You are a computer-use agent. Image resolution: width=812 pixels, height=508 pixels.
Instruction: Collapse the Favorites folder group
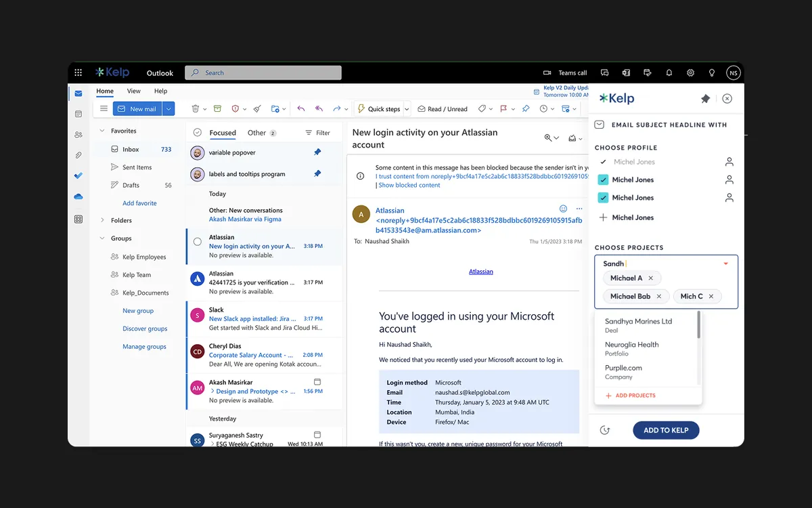[102, 131]
